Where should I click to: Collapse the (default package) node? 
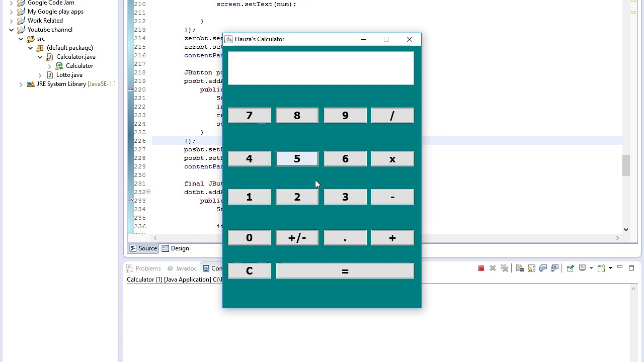coord(31,48)
